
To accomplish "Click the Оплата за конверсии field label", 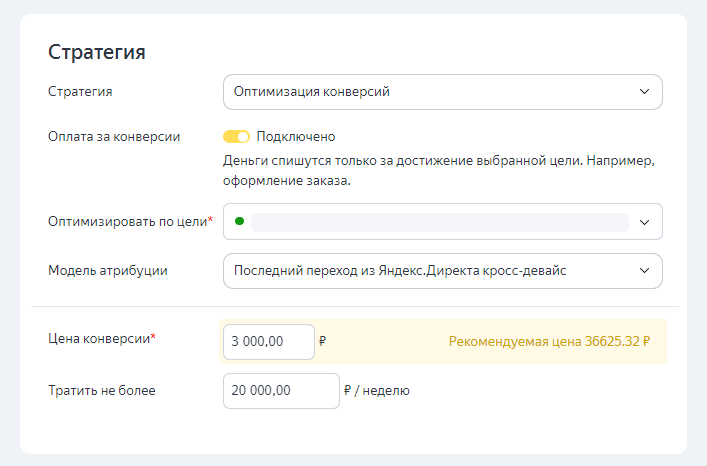I will [x=114, y=136].
